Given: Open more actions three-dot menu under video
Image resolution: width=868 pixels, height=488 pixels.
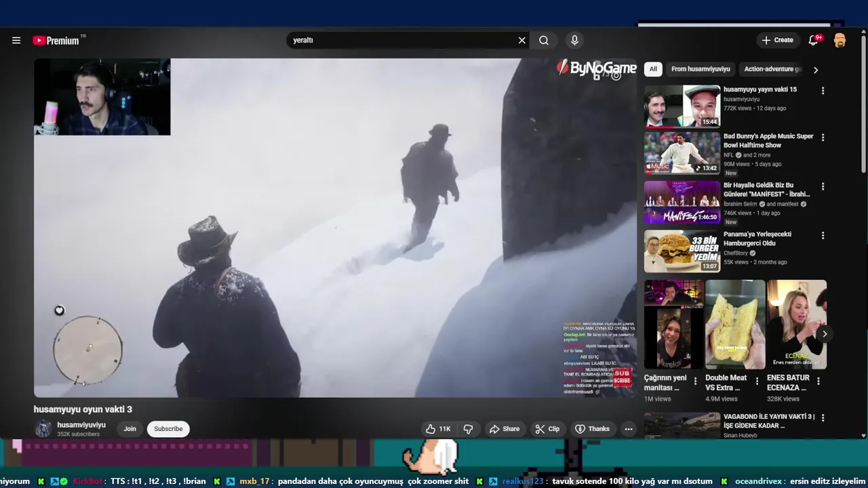Looking at the screenshot, I should point(629,428).
